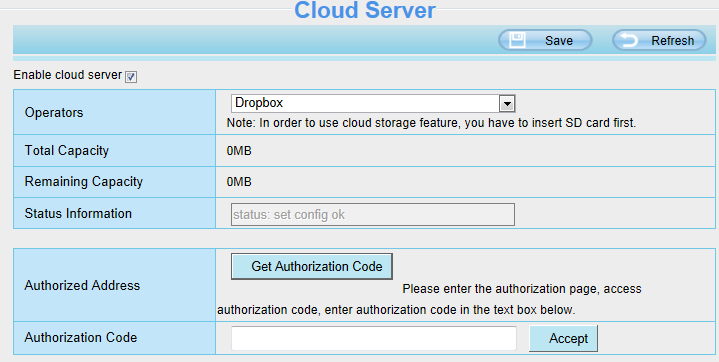
Task: Click the Status Information field
Action: tap(373, 214)
